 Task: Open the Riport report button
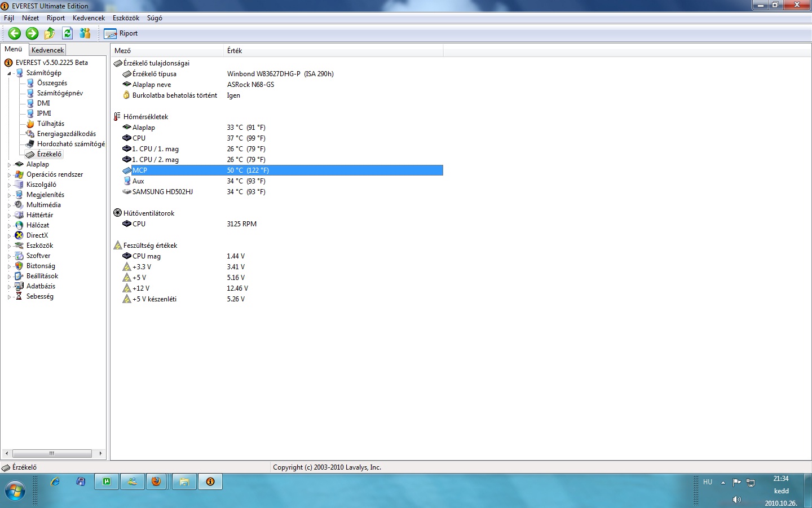click(121, 33)
